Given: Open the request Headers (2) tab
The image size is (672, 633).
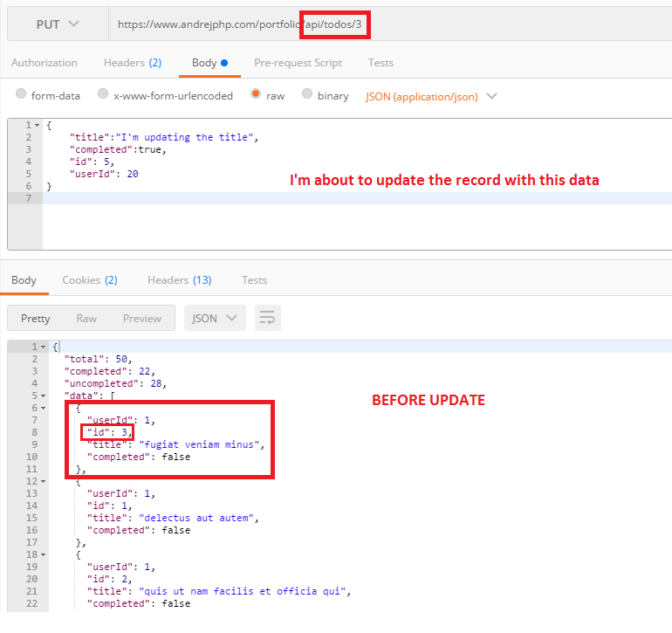Looking at the screenshot, I should (133, 63).
